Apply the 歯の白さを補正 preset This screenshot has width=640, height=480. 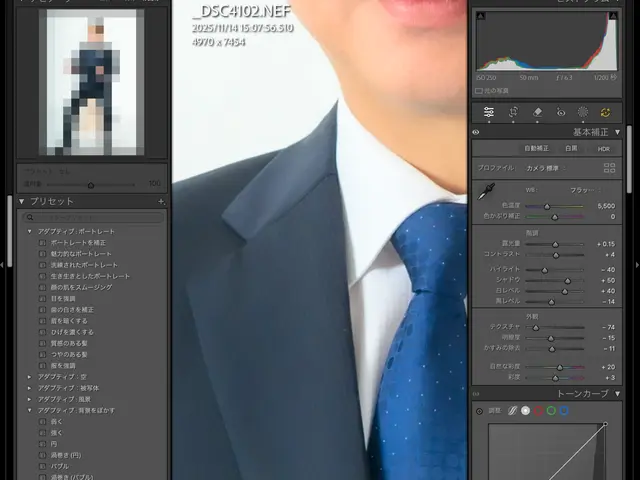tap(72, 310)
